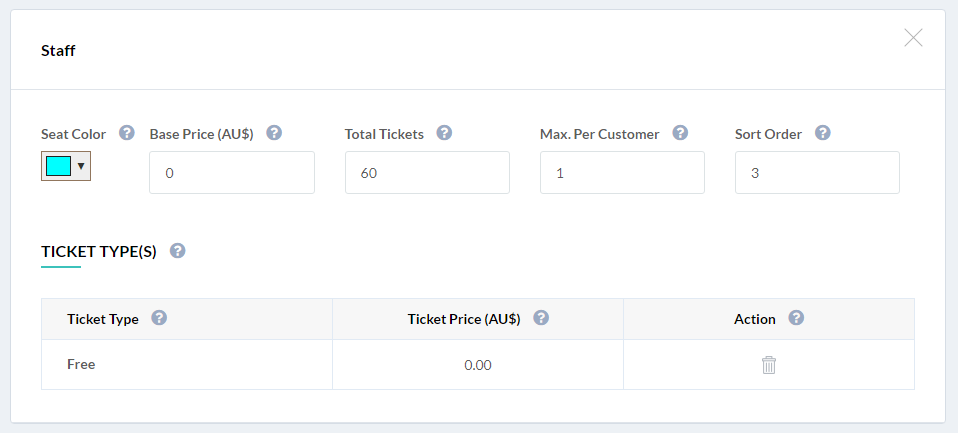Select the TICKET TYPE(S) tab heading
The height and width of the screenshot is (433, 958).
[x=99, y=252]
